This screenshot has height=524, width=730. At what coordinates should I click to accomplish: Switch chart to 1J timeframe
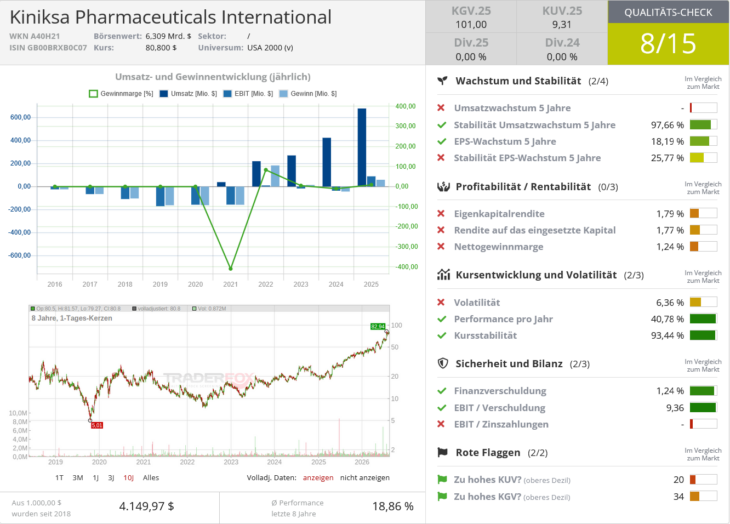click(x=95, y=477)
